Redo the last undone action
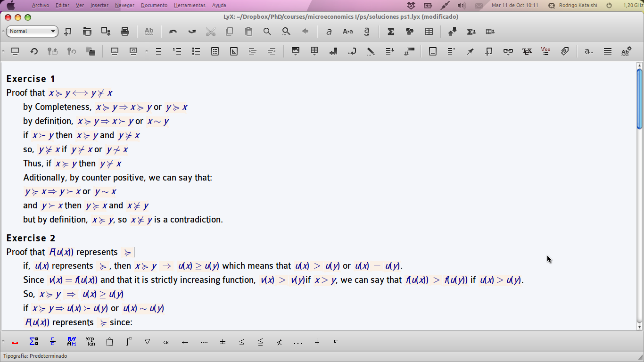The height and width of the screenshot is (362, 644). tap(192, 32)
